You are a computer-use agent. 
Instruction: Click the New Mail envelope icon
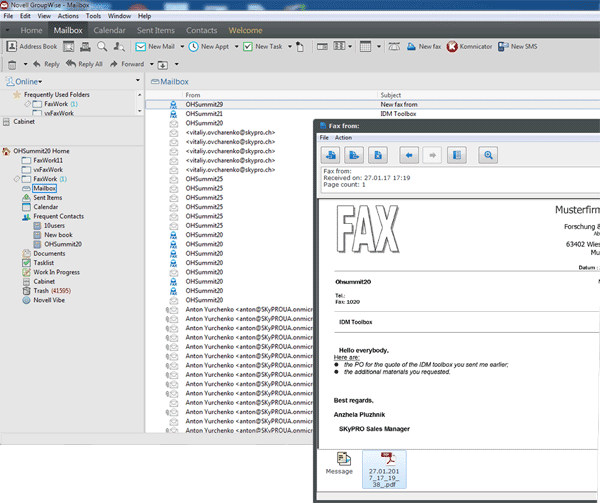(141, 47)
